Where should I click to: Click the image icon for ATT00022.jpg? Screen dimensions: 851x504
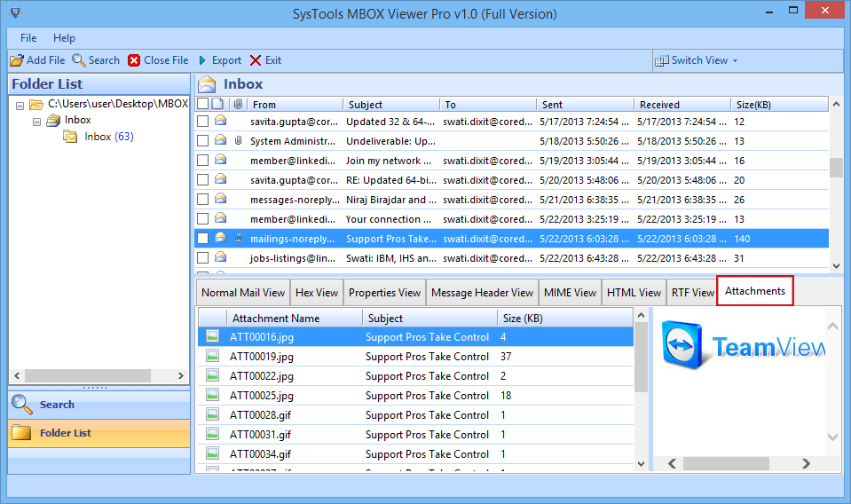pyautogui.click(x=212, y=375)
